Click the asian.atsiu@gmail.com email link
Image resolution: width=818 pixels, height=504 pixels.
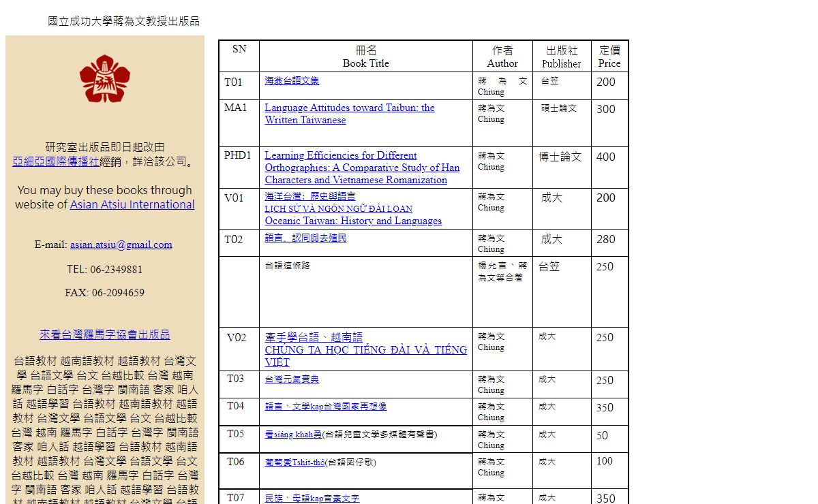(x=121, y=245)
